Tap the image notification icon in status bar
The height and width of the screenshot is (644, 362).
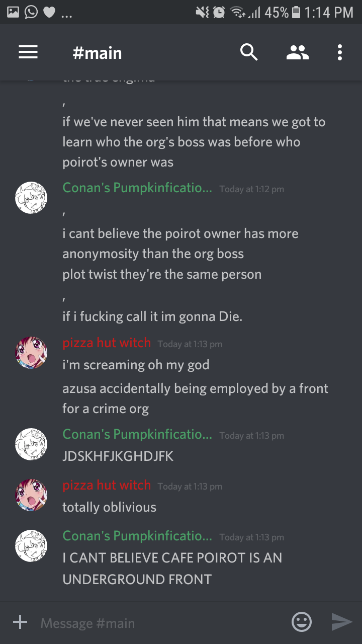coord(13,12)
